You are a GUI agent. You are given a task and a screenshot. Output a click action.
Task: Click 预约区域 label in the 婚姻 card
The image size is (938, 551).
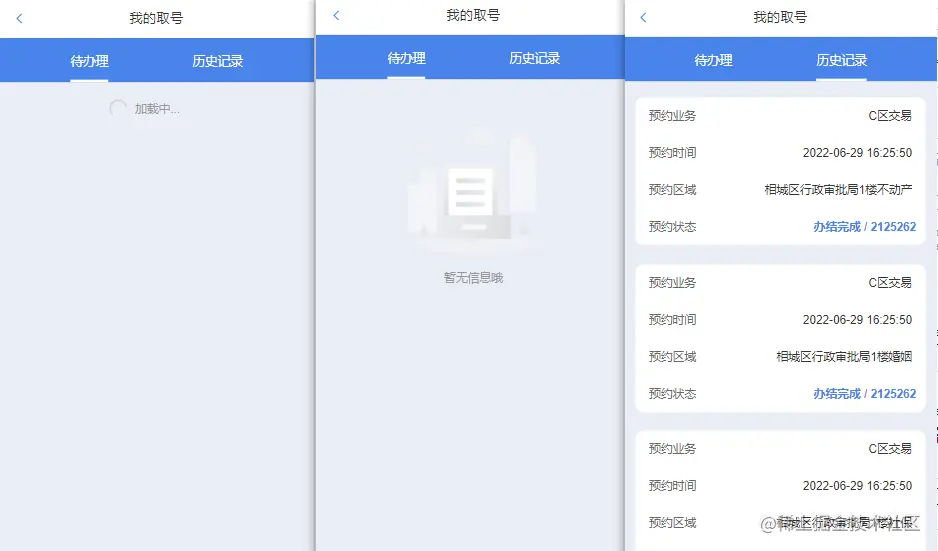(672, 357)
